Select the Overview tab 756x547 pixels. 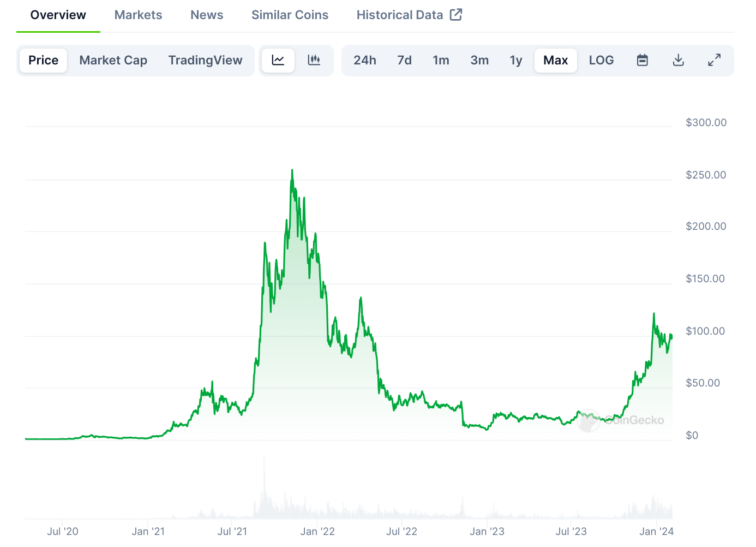pyautogui.click(x=58, y=15)
